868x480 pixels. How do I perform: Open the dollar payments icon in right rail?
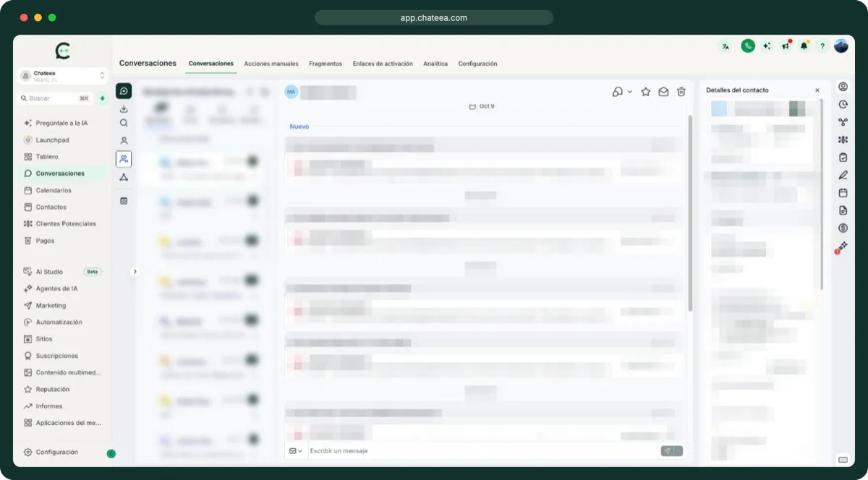pos(843,228)
